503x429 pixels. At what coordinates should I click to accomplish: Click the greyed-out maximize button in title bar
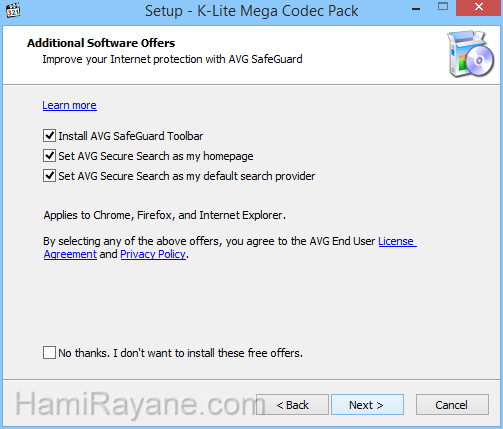pos(443,7)
